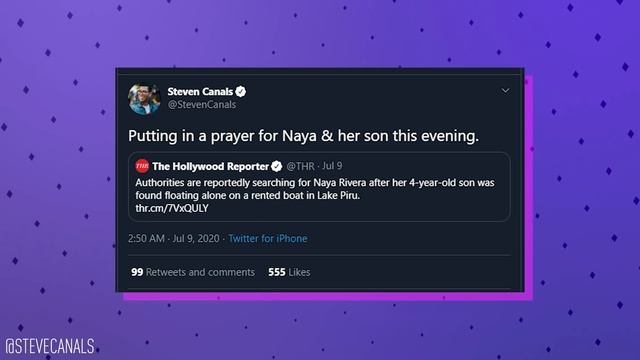View the 99 Retweets and comments
The image size is (640, 360).
click(x=193, y=272)
